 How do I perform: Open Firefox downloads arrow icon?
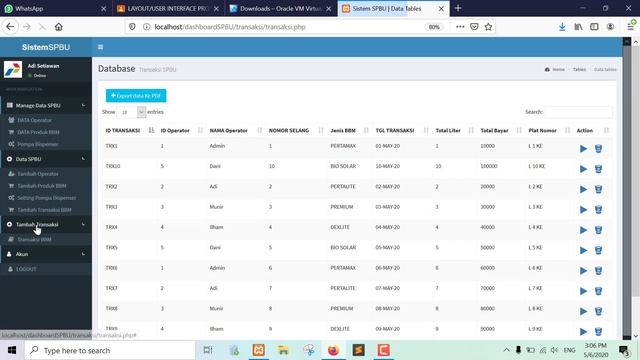(562, 27)
